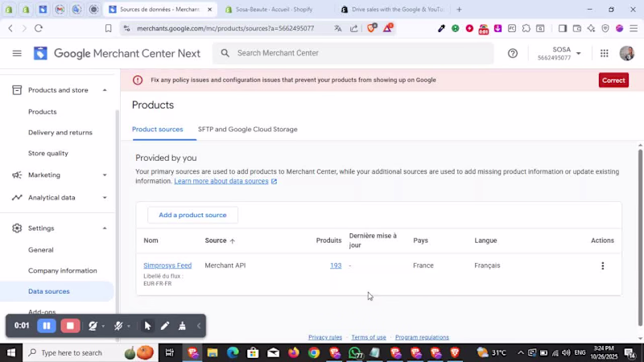The width and height of the screenshot is (644, 362).
Task: Open Learn more about data sources link
Action: [x=221, y=181]
